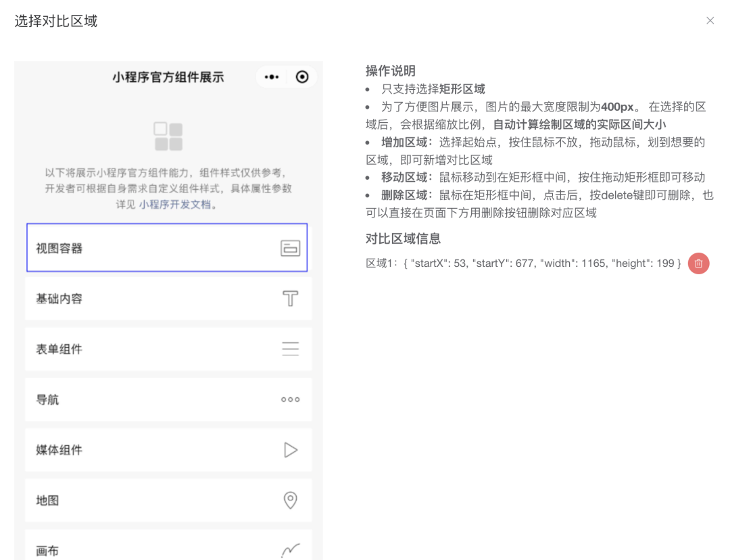Open the 小程序开发文档 link
The width and height of the screenshot is (730, 560).
coord(175,204)
